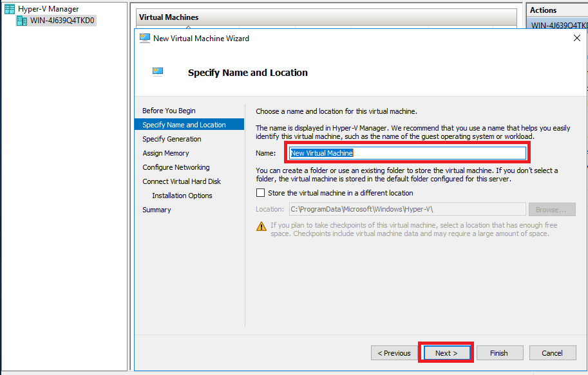Click the Browse button next to Location
The width and height of the screenshot is (588, 375).
click(x=552, y=208)
